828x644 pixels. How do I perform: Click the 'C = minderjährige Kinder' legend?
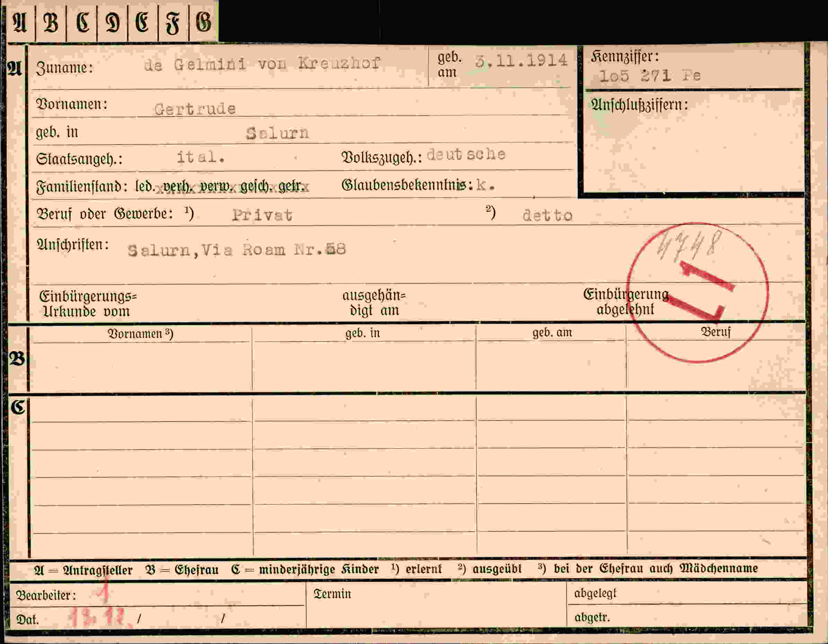tap(305, 569)
